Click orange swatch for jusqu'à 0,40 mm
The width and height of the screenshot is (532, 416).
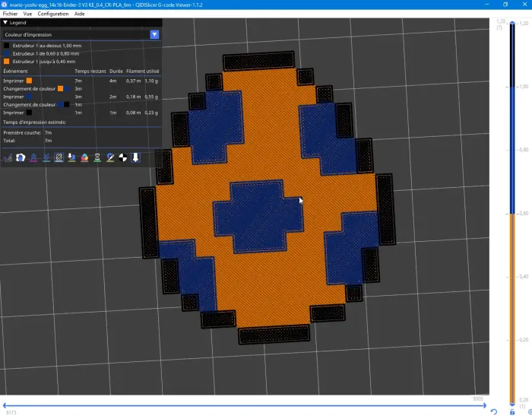coord(6,62)
